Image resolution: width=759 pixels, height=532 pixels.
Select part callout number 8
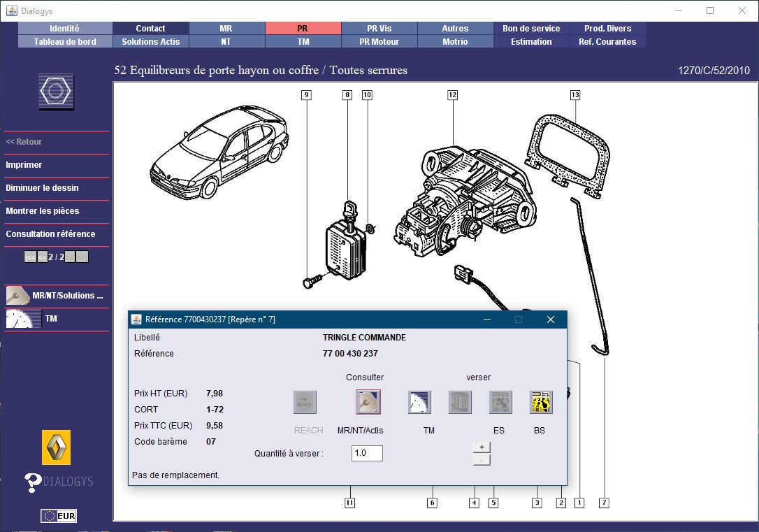point(347,95)
